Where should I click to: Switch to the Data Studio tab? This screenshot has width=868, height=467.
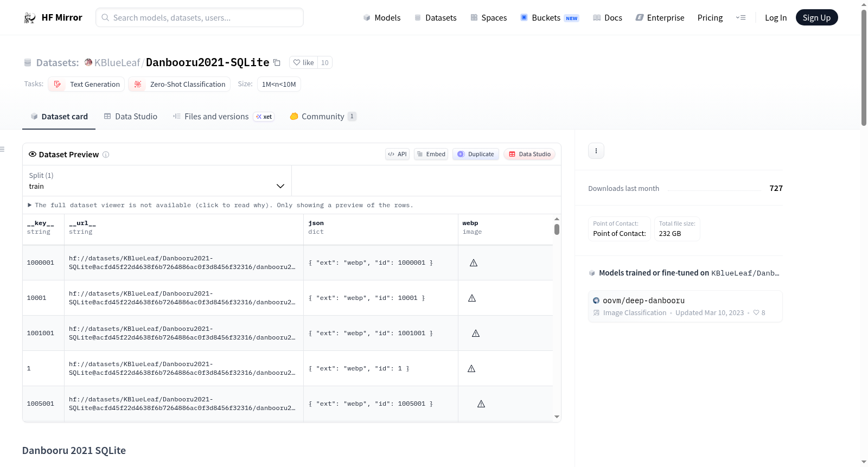130,117
